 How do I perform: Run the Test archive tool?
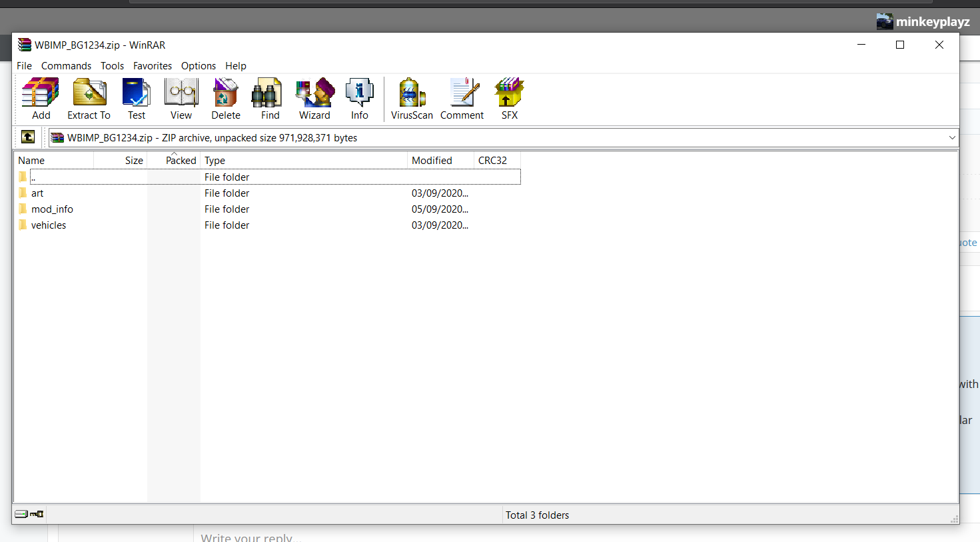point(137,99)
